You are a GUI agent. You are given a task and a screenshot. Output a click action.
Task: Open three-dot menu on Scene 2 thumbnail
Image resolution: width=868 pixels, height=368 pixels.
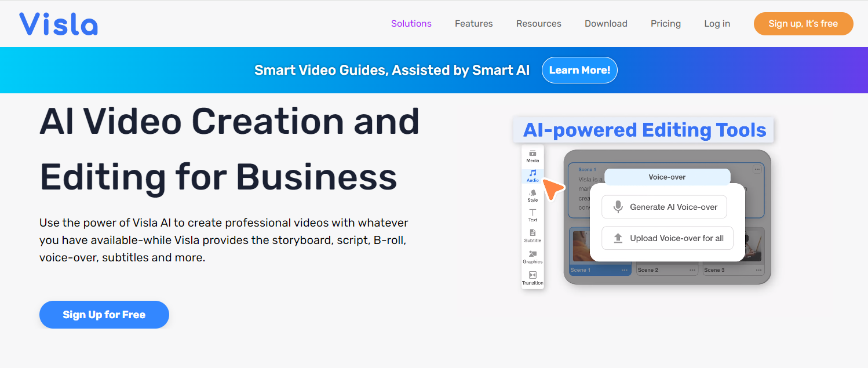pos(692,270)
